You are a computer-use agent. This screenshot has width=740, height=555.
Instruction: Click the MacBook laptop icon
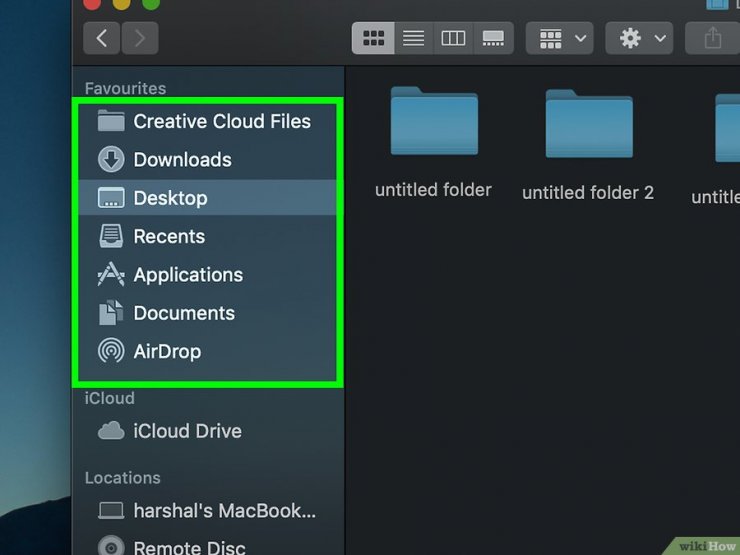[111, 510]
